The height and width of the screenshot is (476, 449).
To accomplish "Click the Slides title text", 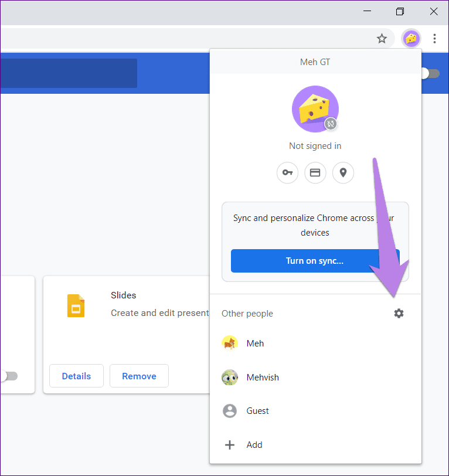I will point(123,295).
